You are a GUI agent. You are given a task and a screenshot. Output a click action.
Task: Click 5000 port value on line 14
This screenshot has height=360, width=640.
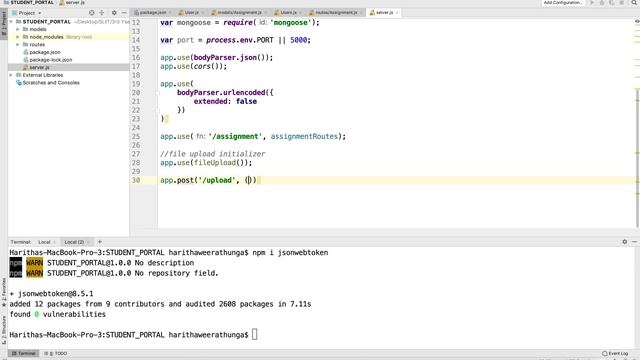298,40
